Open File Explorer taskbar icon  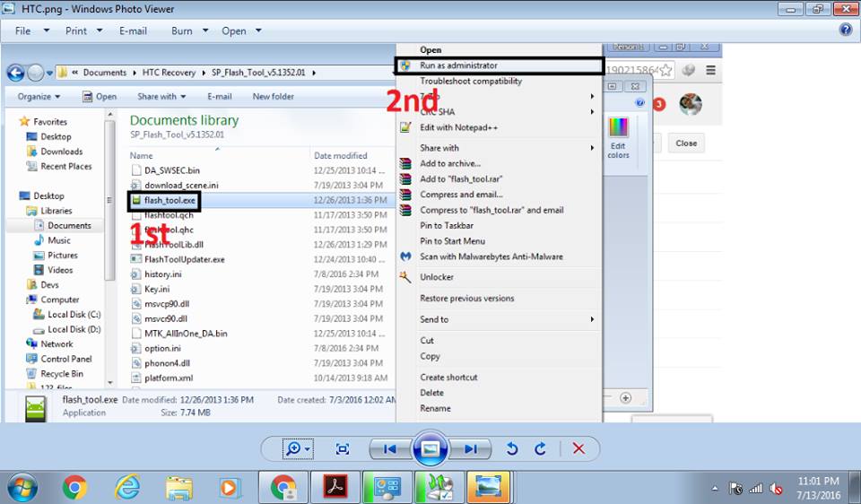[x=179, y=487]
